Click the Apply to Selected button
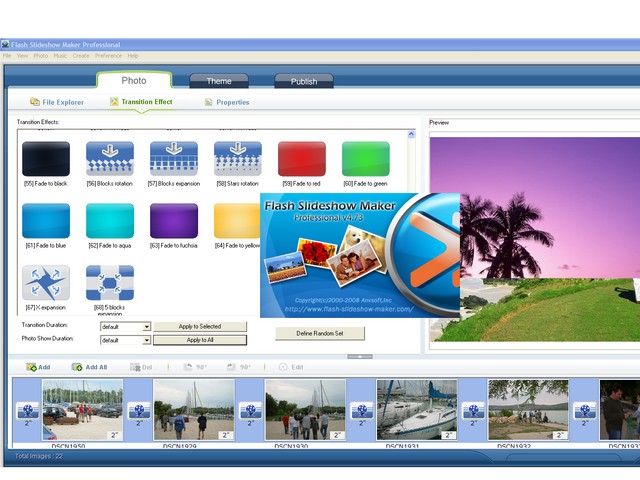Screen dimensions: 640x480 click(x=200, y=327)
